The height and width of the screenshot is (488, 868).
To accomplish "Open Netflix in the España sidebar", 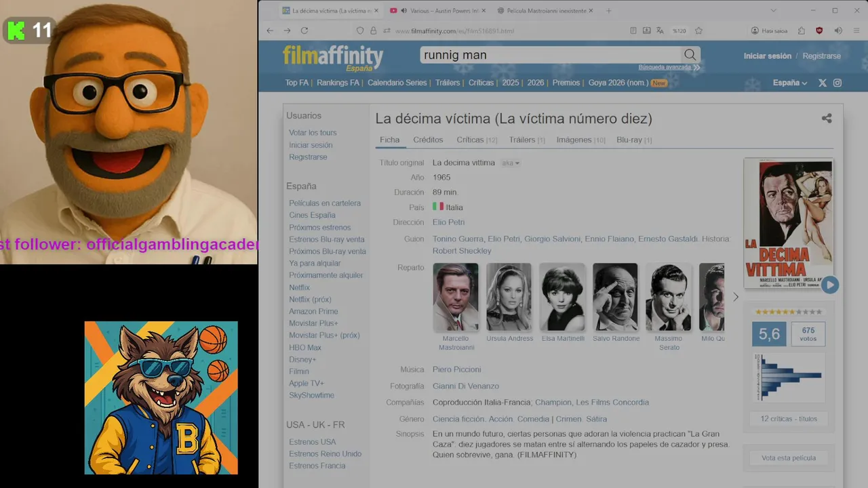I will [x=299, y=287].
